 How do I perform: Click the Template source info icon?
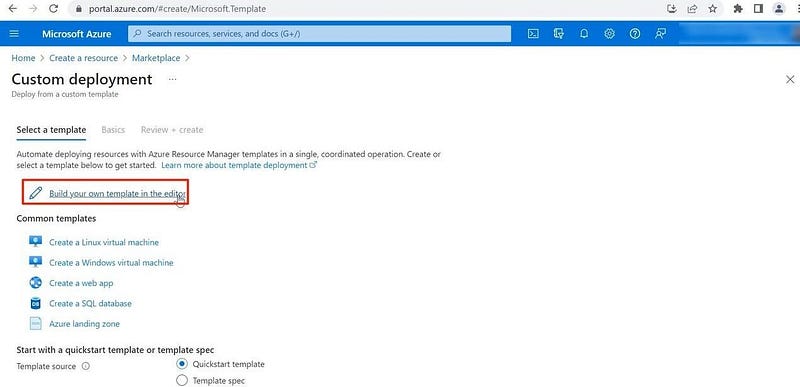(x=86, y=366)
